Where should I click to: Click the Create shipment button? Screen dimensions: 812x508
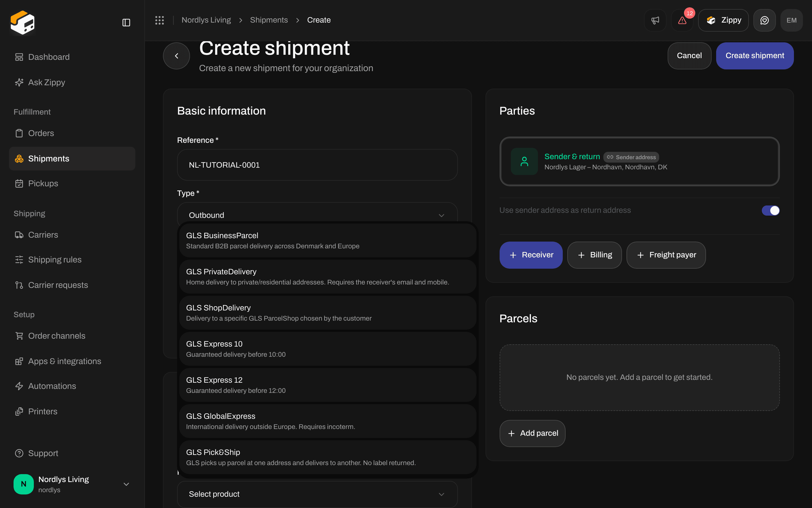point(754,56)
